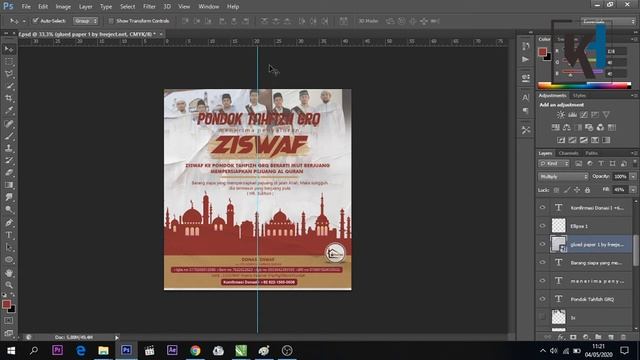This screenshot has height=360, width=640.
Task: Toggle the Auto-Select checkbox
Action: click(x=36, y=20)
